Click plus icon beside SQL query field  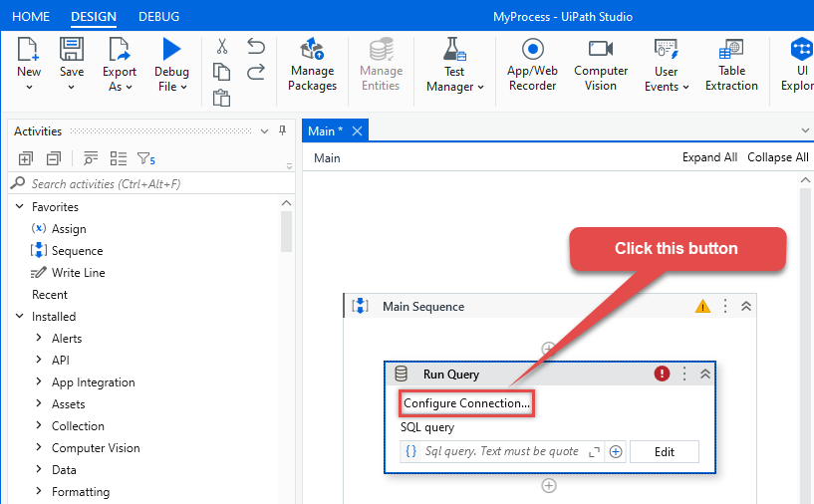tap(616, 451)
